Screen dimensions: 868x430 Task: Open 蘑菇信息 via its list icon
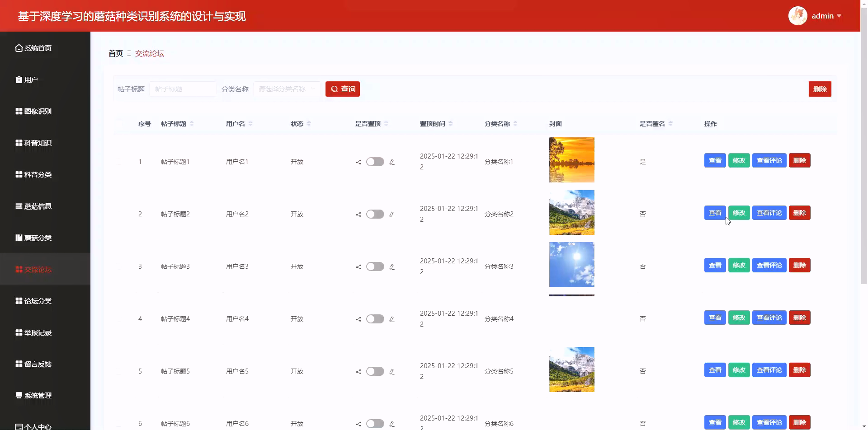[x=19, y=206]
